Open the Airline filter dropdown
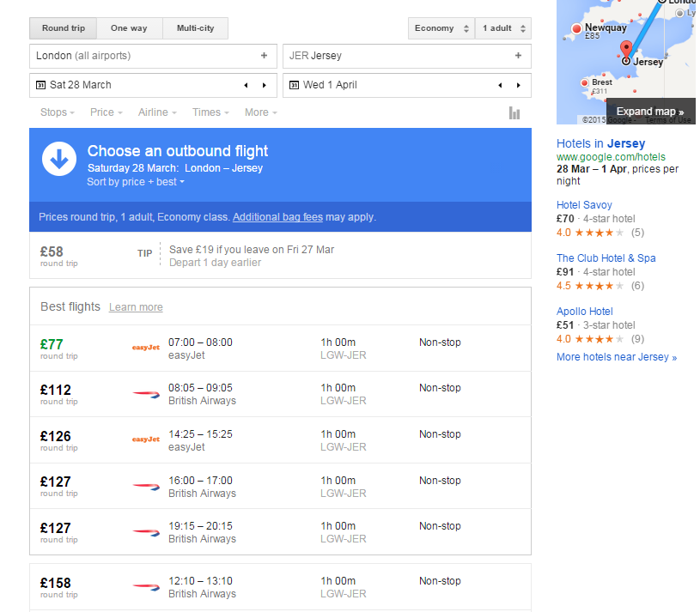This screenshot has width=700, height=612. pyautogui.click(x=157, y=112)
